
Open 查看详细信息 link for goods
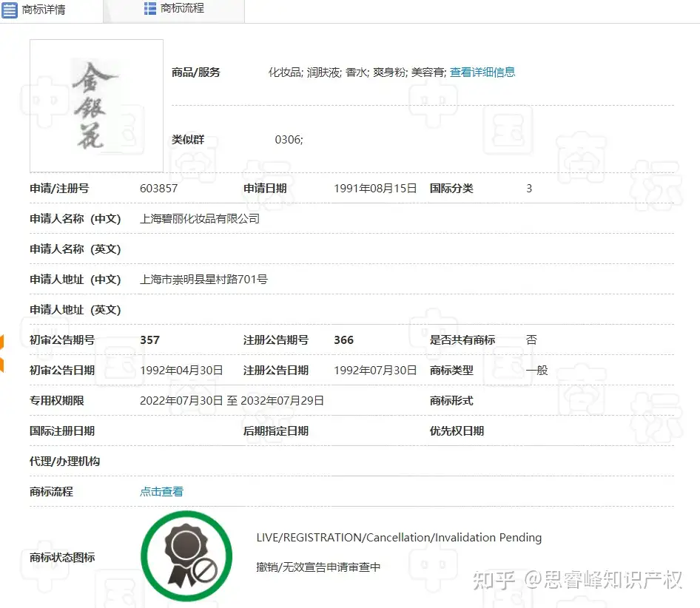click(482, 72)
